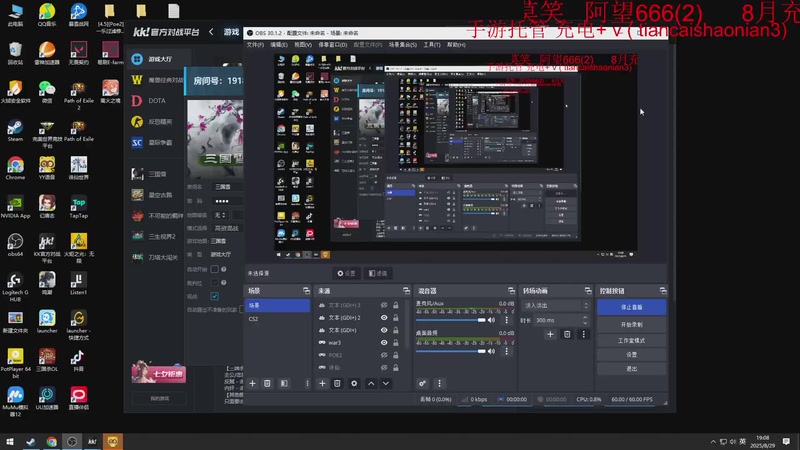
Task: Pop out the 混音器 dock
Action: pyautogui.click(x=511, y=290)
